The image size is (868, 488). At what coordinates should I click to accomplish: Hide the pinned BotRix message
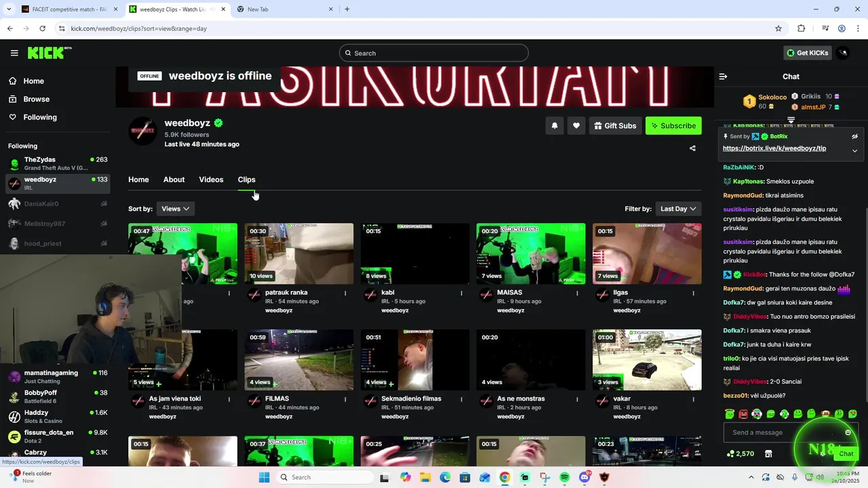(x=854, y=136)
